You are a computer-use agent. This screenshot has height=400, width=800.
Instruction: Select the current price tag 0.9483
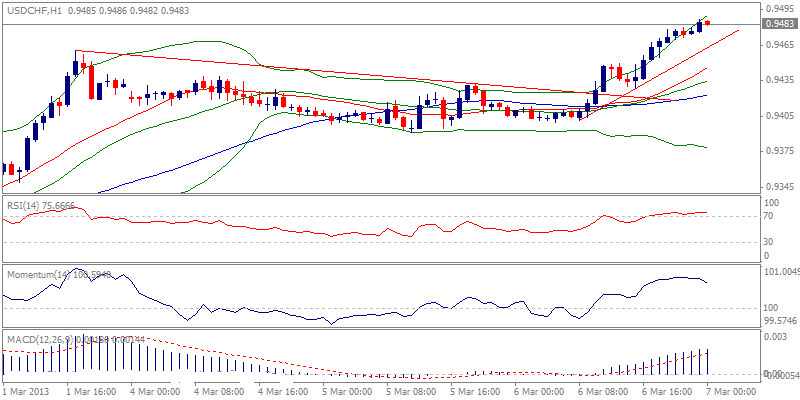coord(780,24)
